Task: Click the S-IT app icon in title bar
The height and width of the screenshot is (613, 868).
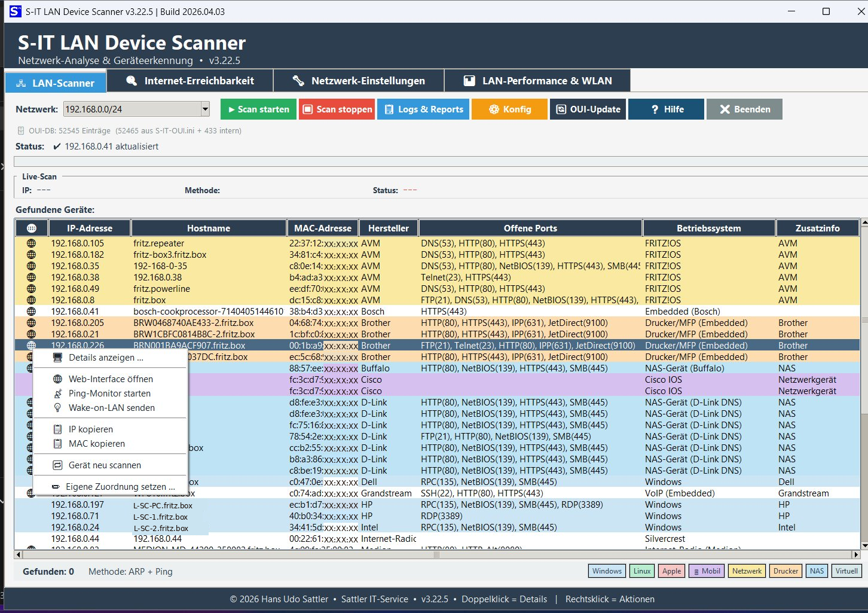Action: [15, 11]
